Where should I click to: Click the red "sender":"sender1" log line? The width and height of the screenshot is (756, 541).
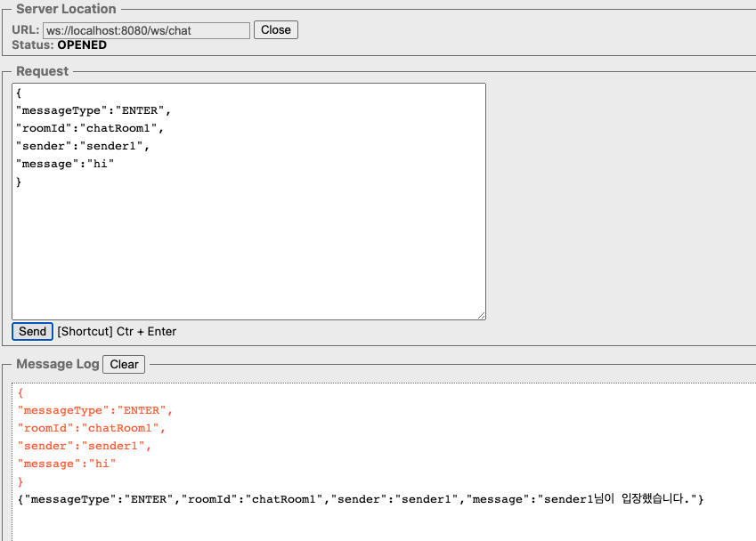coord(85,446)
